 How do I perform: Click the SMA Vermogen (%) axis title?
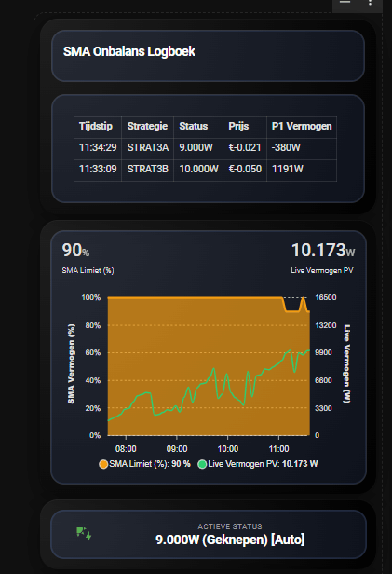[72, 363]
